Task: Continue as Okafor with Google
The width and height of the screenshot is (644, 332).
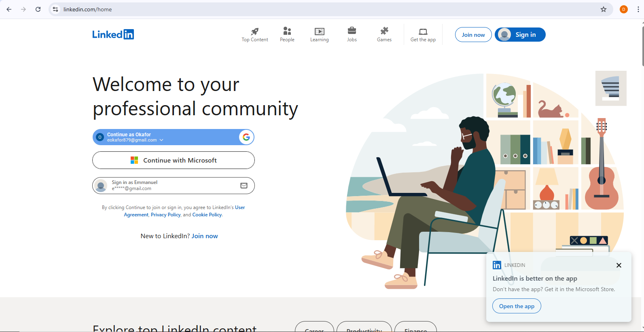Action: [x=173, y=137]
